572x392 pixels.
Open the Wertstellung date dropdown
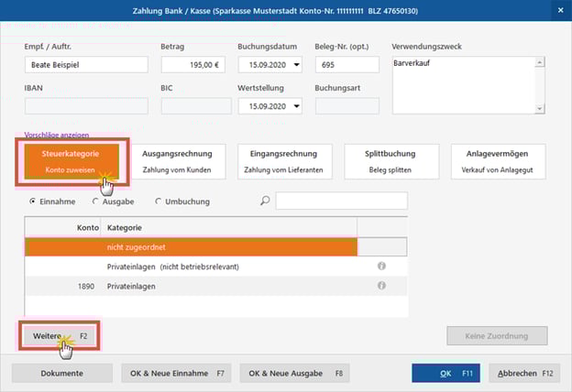[x=299, y=106]
